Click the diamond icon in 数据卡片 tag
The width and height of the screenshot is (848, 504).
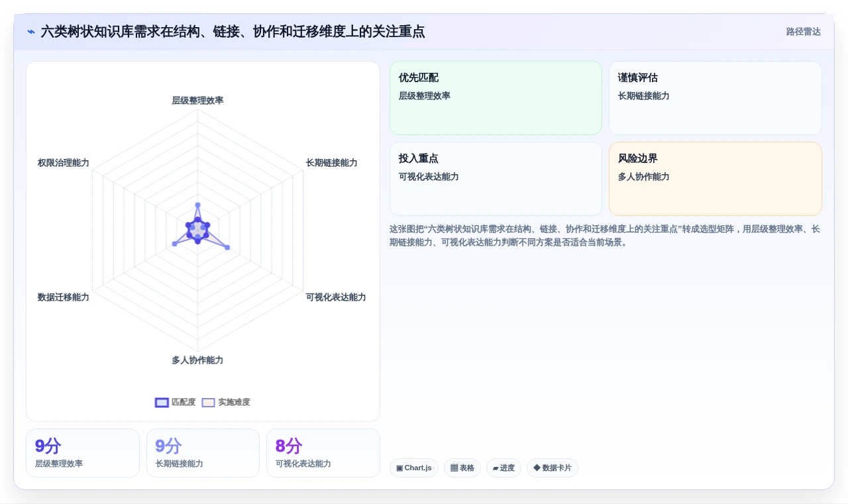(537, 468)
